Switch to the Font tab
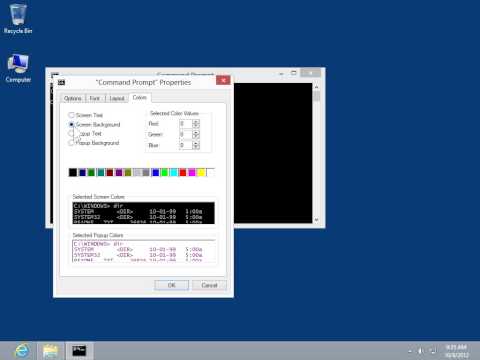Image resolution: width=480 pixels, height=360 pixels. 95,98
